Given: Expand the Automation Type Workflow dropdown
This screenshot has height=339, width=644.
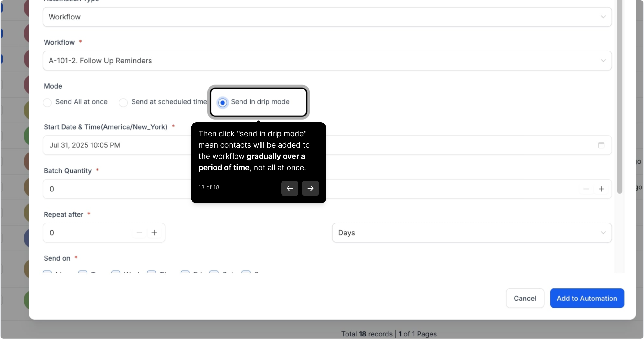Looking at the screenshot, I should click(x=327, y=17).
